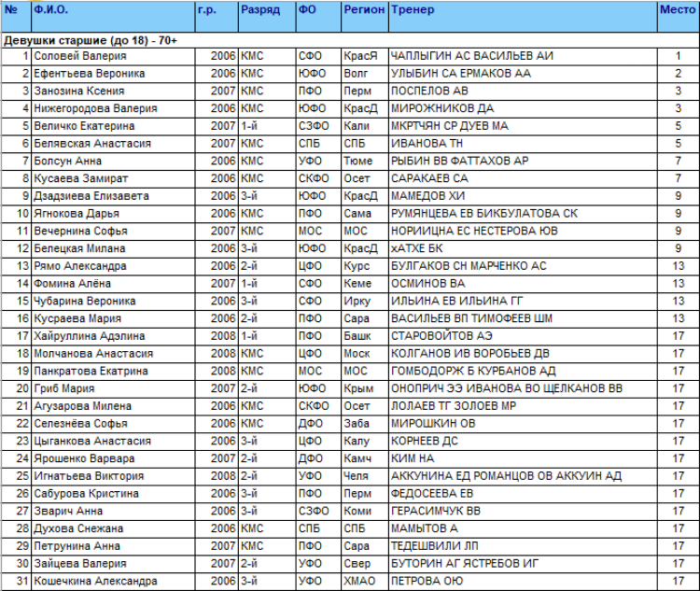The image size is (700, 591).
Task: Click the ФО column header
Action: (306, 9)
